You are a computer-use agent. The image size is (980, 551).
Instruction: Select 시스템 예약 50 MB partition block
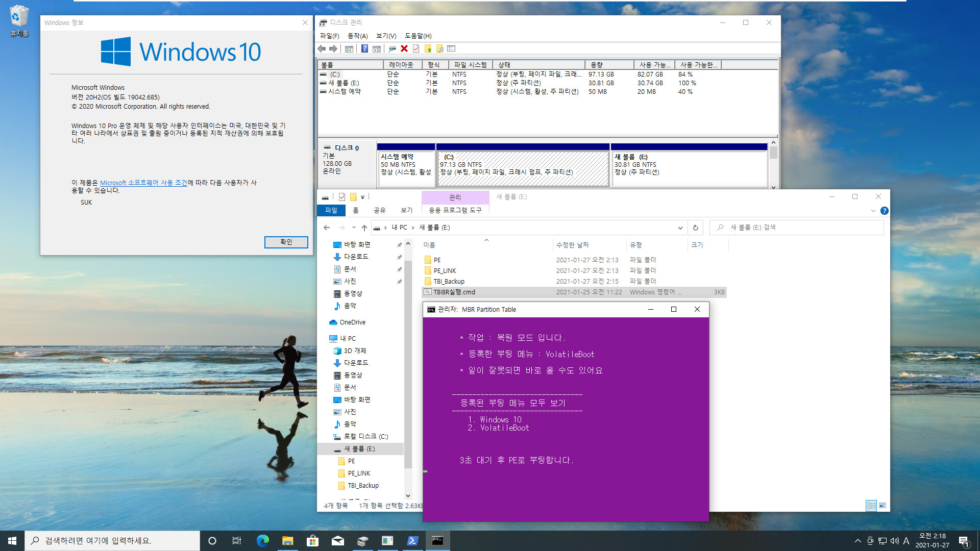pyautogui.click(x=406, y=166)
